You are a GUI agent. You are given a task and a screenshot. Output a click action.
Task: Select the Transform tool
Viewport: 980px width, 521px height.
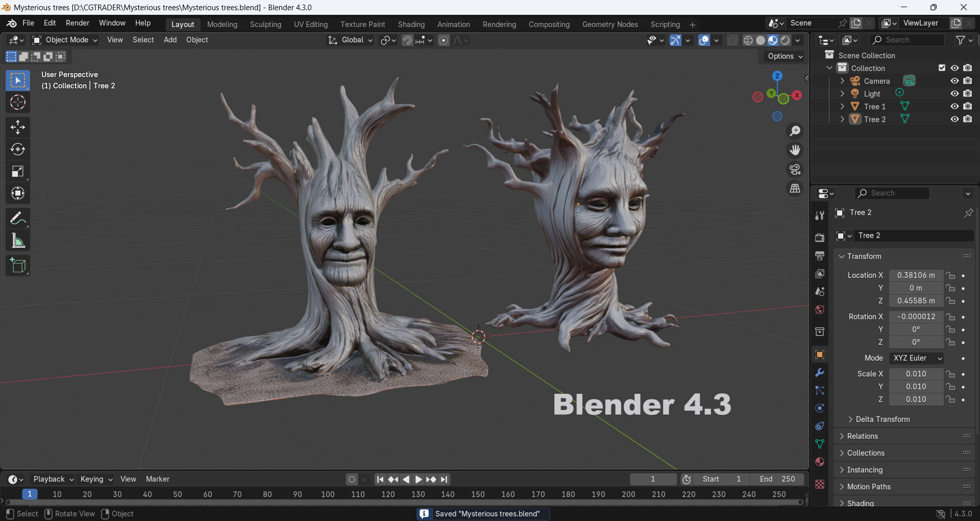pyautogui.click(x=18, y=193)
